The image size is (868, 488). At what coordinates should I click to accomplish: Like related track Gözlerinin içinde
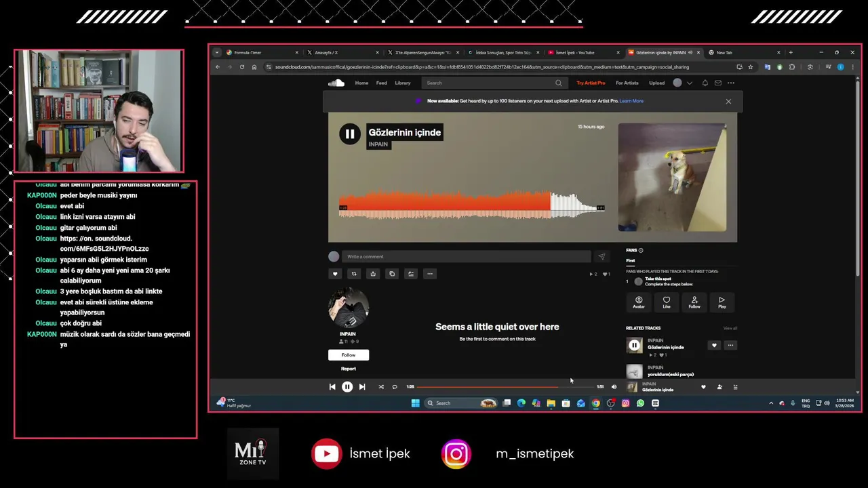coord(713,345)
